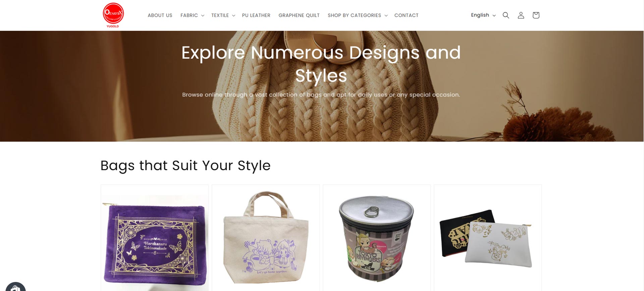View the canvas tote bag product
This screenshot has width=644, height=291.
[x=266, y=238]
